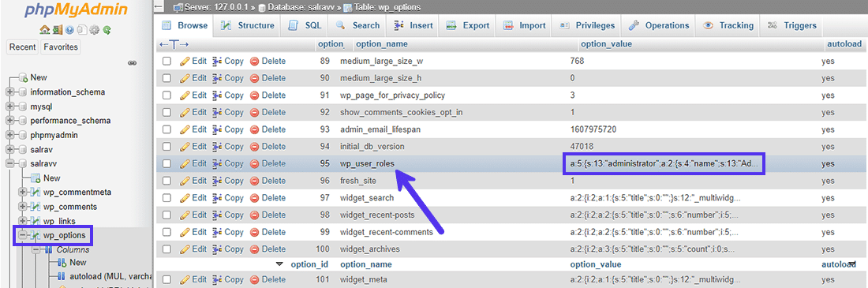Click the database icon beside information_schema

pyautogui.click(x=23, y=92)
